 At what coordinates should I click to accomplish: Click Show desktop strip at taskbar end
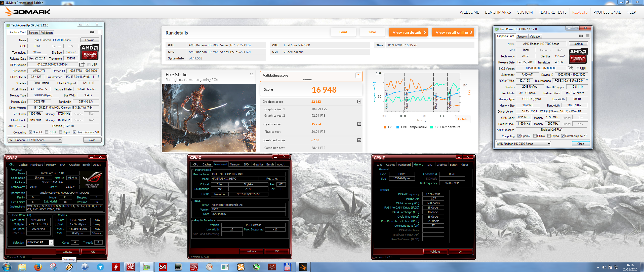pos(642,267)
